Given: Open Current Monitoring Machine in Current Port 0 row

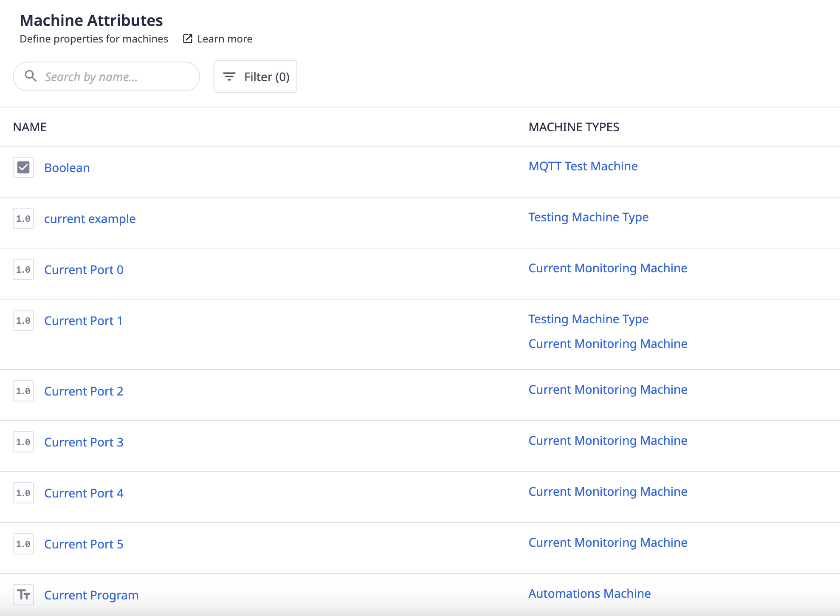Looking at the screenshot, I should [x=608, y=268].
